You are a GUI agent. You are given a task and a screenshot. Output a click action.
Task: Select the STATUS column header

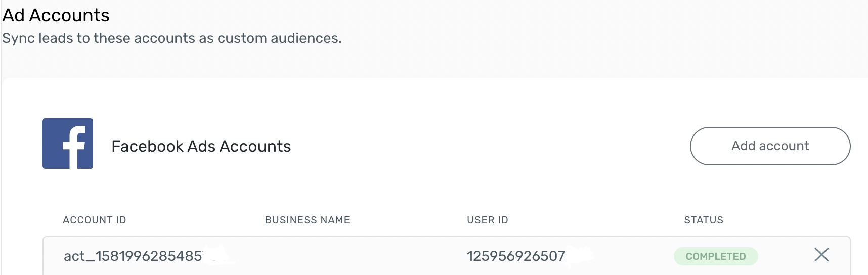pyautogui.click(x=704, y=220)
